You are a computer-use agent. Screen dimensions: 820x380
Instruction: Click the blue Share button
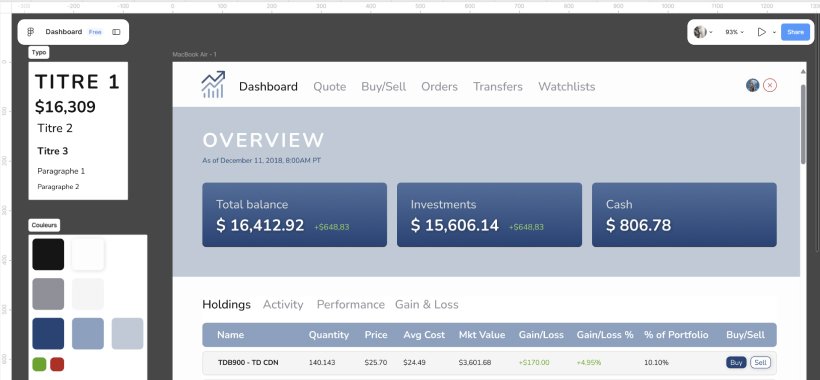pyautogui.click(x=795, y=32)
